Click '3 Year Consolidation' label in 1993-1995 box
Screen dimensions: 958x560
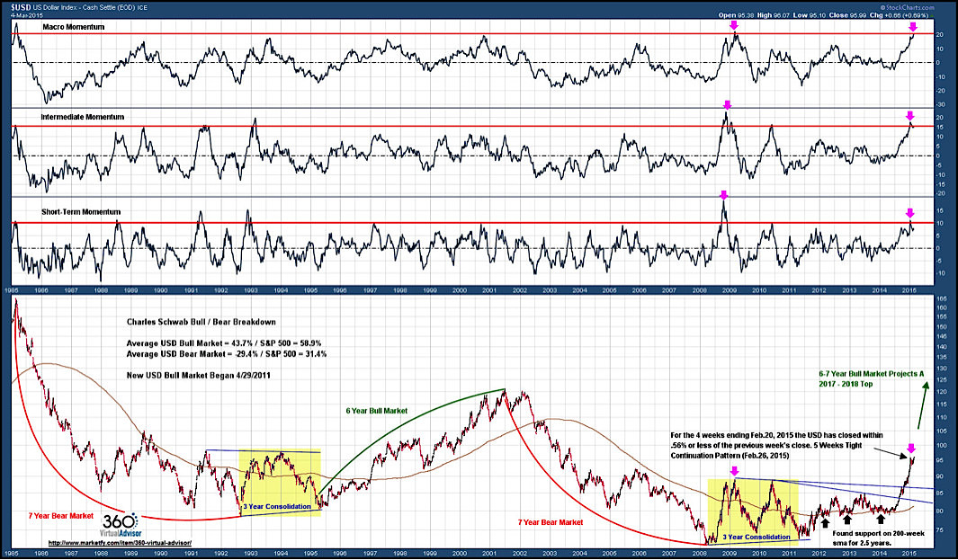277,506
